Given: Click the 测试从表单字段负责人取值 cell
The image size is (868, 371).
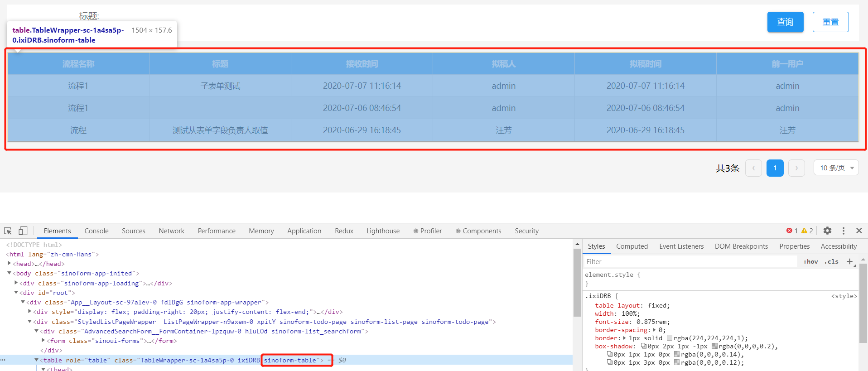Looking at the screenshot, I should 220,130.
